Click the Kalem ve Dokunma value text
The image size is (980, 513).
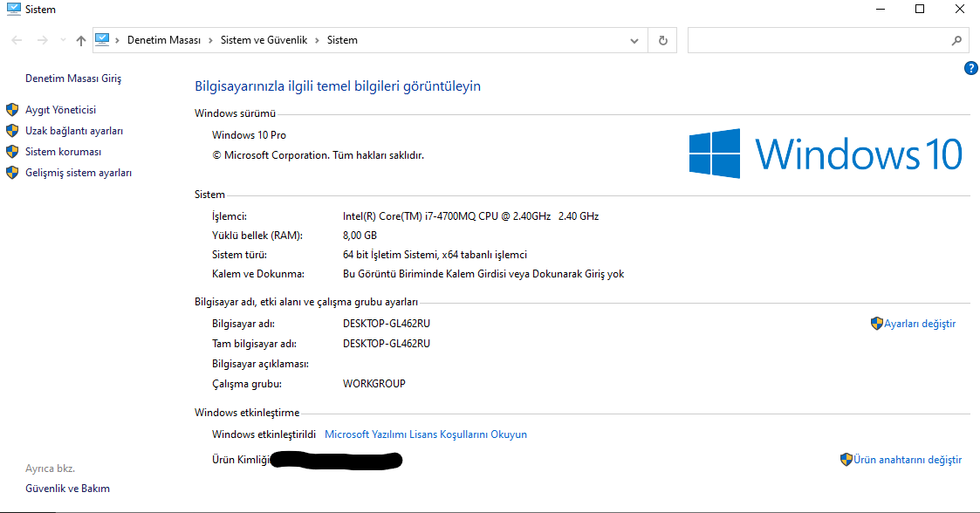point(483,274)
